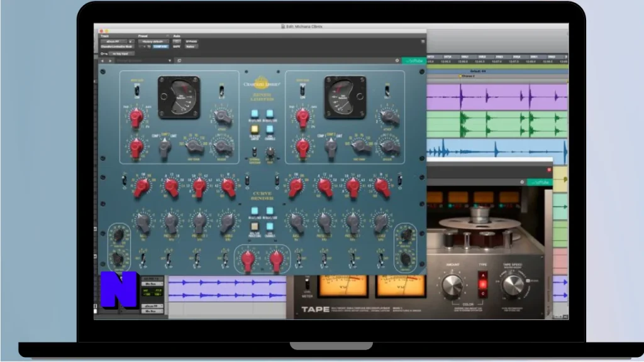Flip switch right of left Zener meter
This screenshot has width=644, height=362.
pyautogui.click(x=222, y=90)
